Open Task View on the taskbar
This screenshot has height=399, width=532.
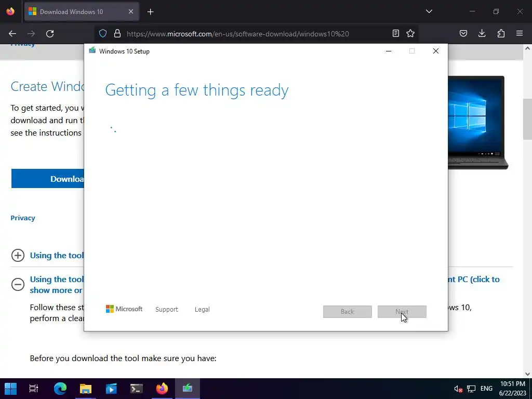point(34,389)
